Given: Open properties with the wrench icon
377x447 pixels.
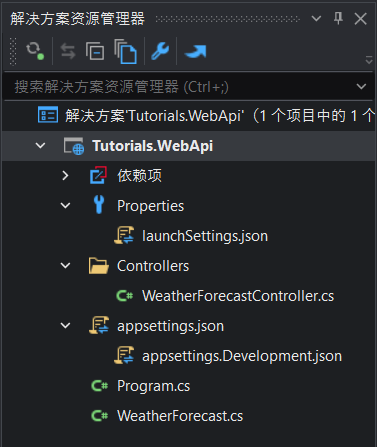Looking at the screenshot, I should click(160, 51).
